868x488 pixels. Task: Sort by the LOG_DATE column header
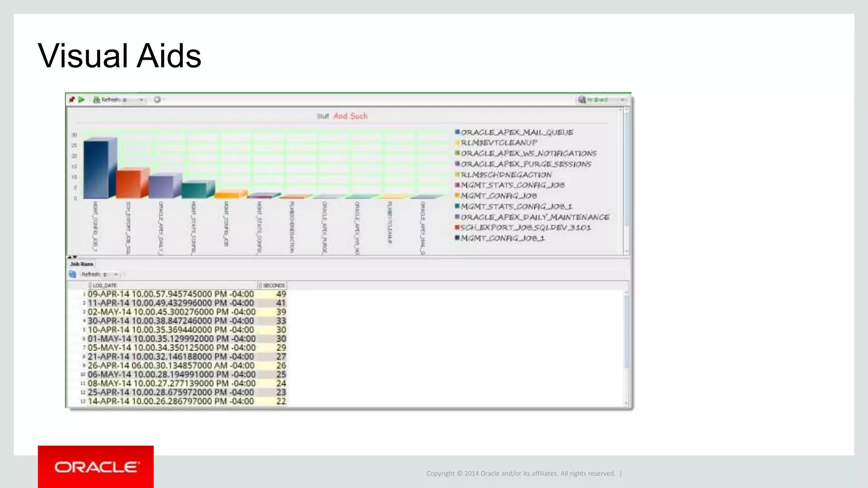(104, 286)
